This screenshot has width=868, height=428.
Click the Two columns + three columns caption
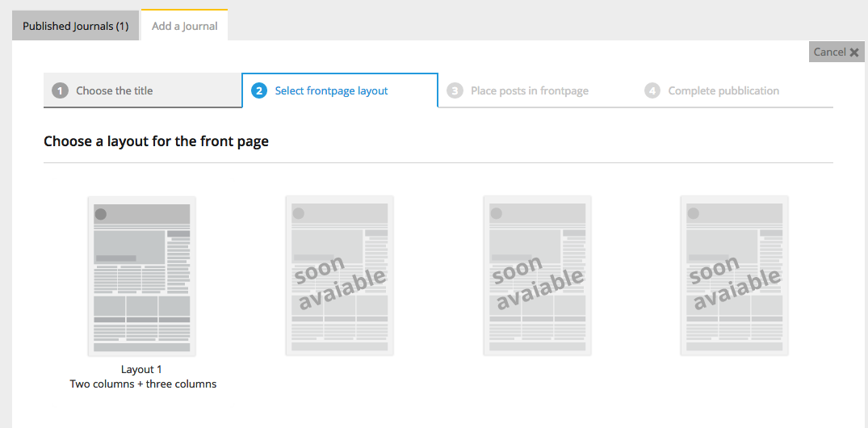[143, 384]
